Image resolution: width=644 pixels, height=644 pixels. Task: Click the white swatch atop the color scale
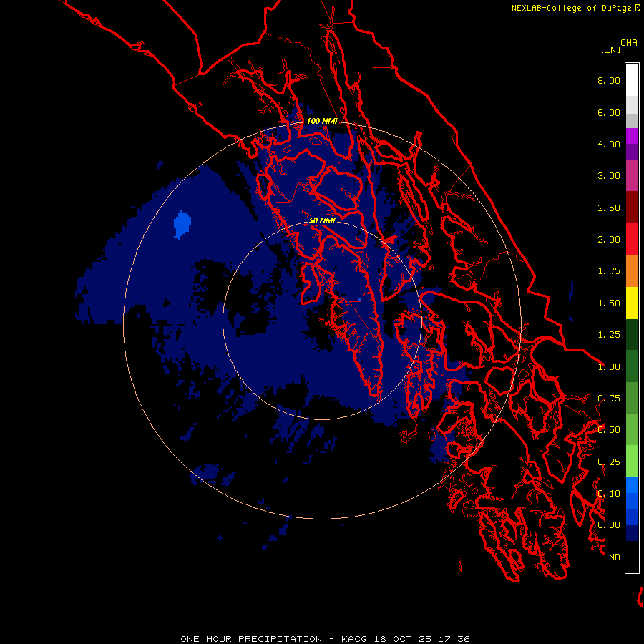pos(632,80)
